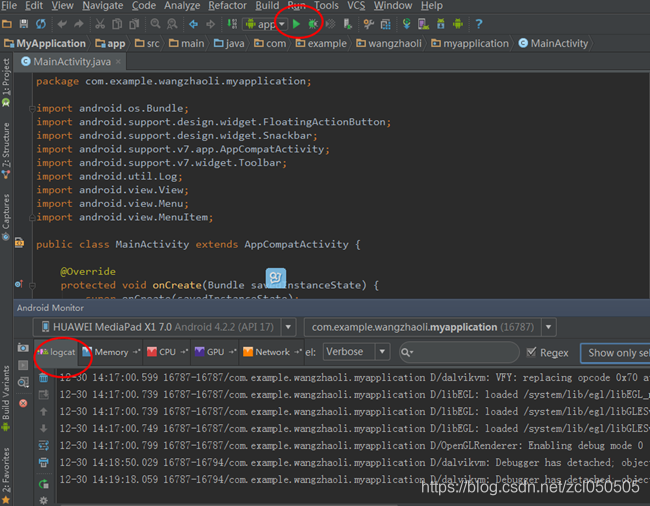Click the Sync Project with Gradle icon

406,24
